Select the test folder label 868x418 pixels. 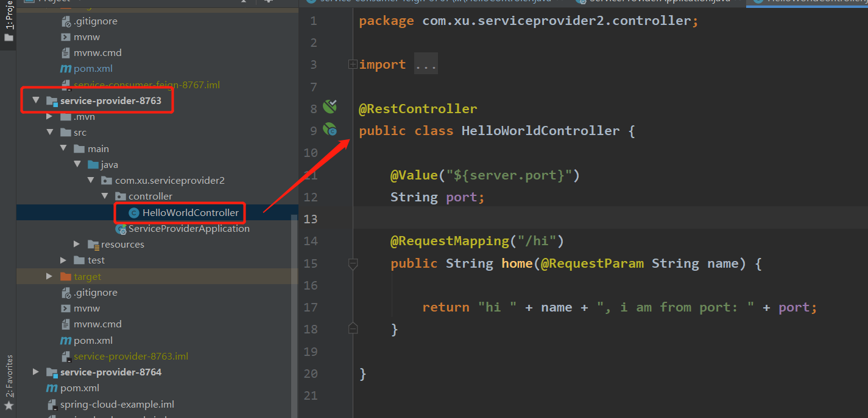point(96,260)
